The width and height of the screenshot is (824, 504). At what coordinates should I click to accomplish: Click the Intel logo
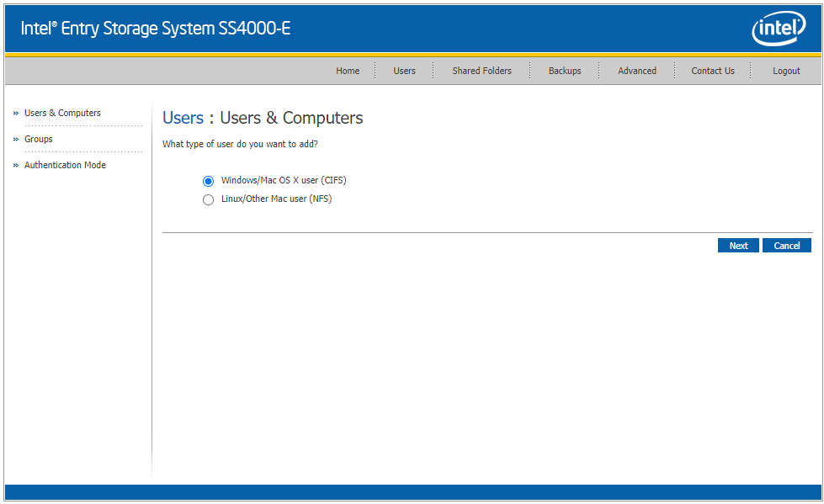(x=779, y=29)
